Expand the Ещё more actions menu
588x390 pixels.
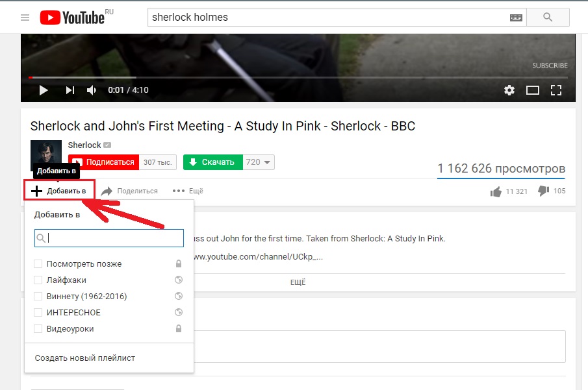pos(188,191)
